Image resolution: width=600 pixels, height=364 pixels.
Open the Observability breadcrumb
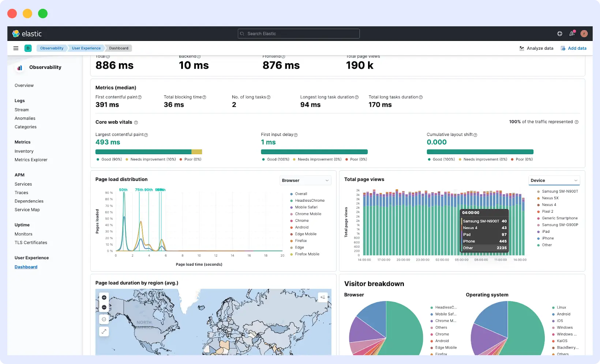(51, 48)
